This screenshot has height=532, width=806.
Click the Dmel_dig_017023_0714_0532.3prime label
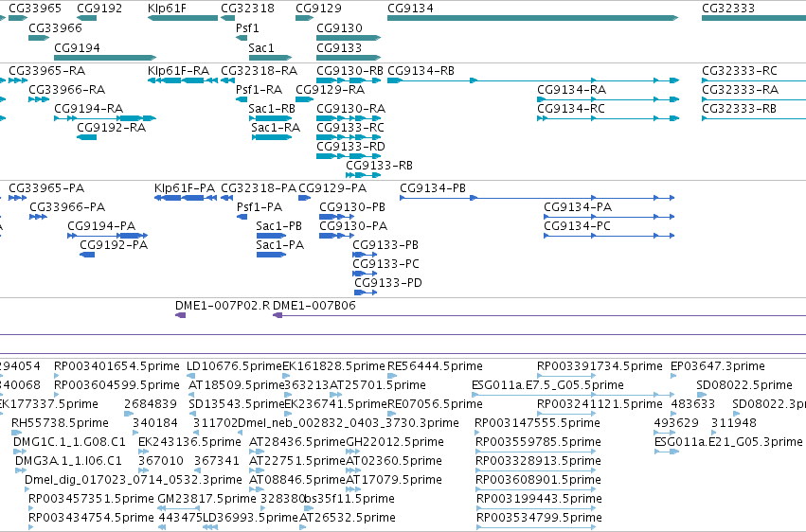pos(134,480)
